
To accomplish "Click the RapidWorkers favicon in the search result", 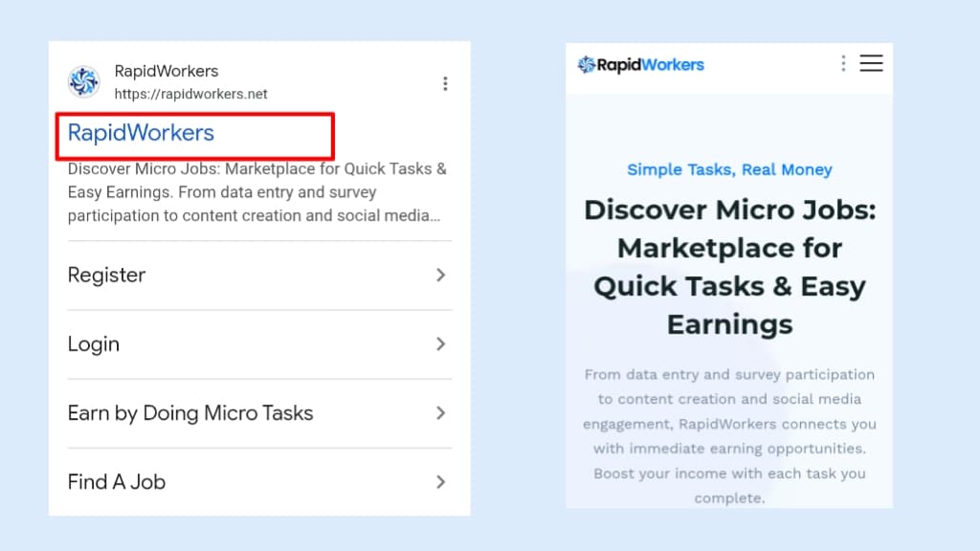I will [84, 82].
